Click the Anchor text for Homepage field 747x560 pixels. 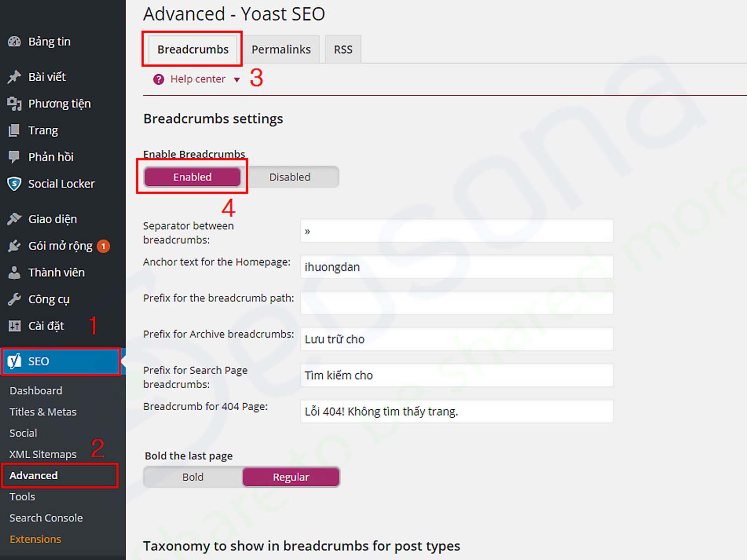(457, 267)
